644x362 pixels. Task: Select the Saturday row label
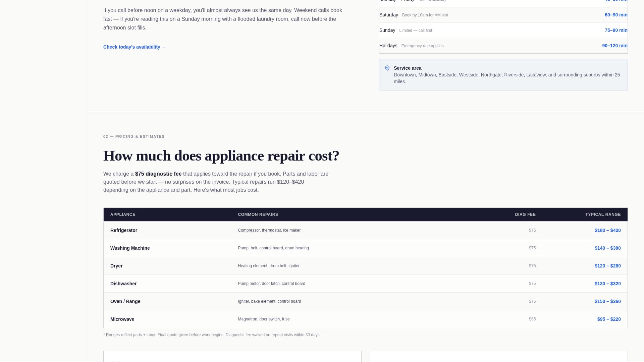(389, 15)
